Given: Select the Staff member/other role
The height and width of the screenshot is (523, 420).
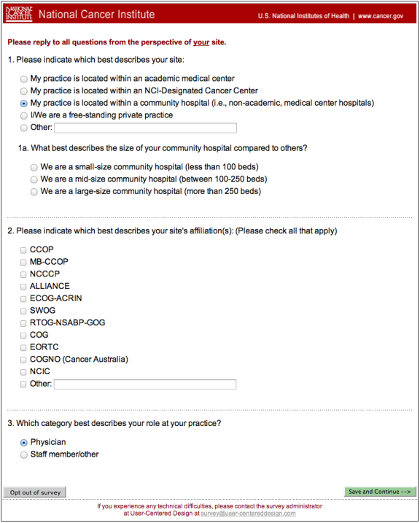Looking at the screenshot, I should pos(23,455).
